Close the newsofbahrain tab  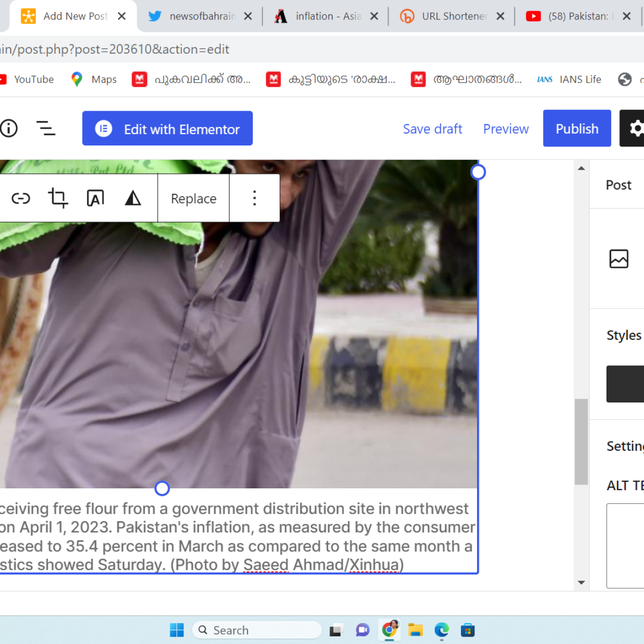click(x=248, y=16)
